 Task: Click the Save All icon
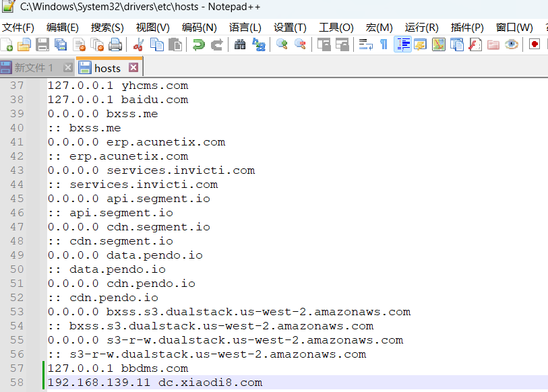click(x=61, y=44)
